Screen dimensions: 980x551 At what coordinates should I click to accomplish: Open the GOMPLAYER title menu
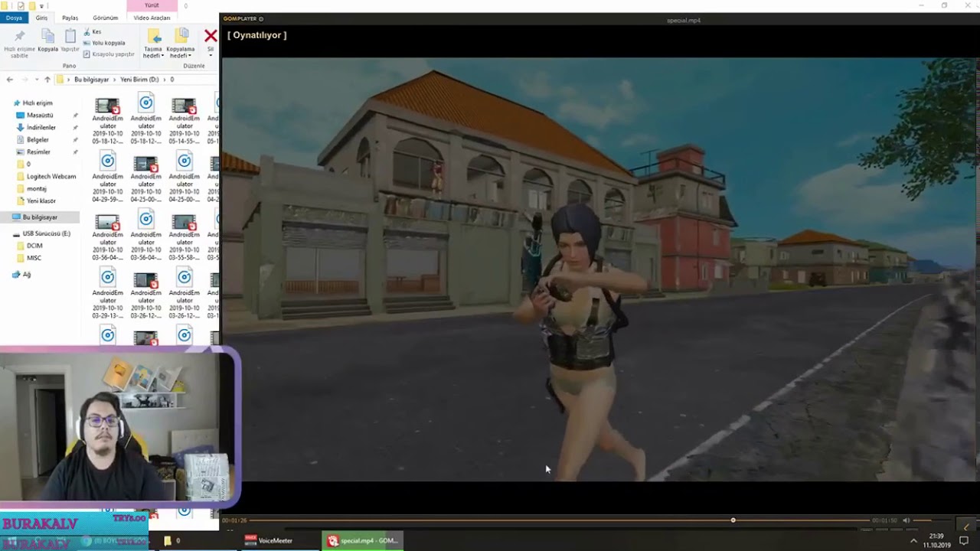tap(243, 18)
